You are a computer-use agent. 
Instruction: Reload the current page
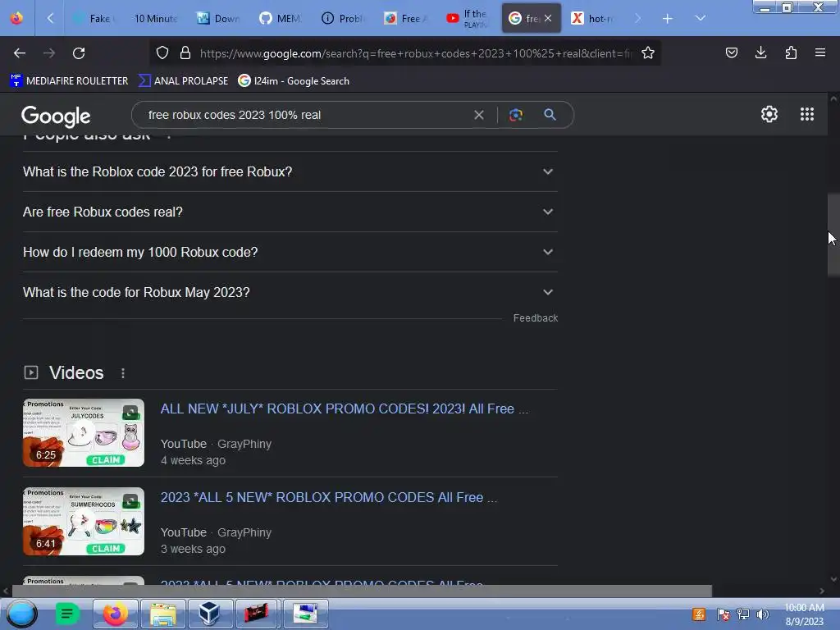pos(79,53)
